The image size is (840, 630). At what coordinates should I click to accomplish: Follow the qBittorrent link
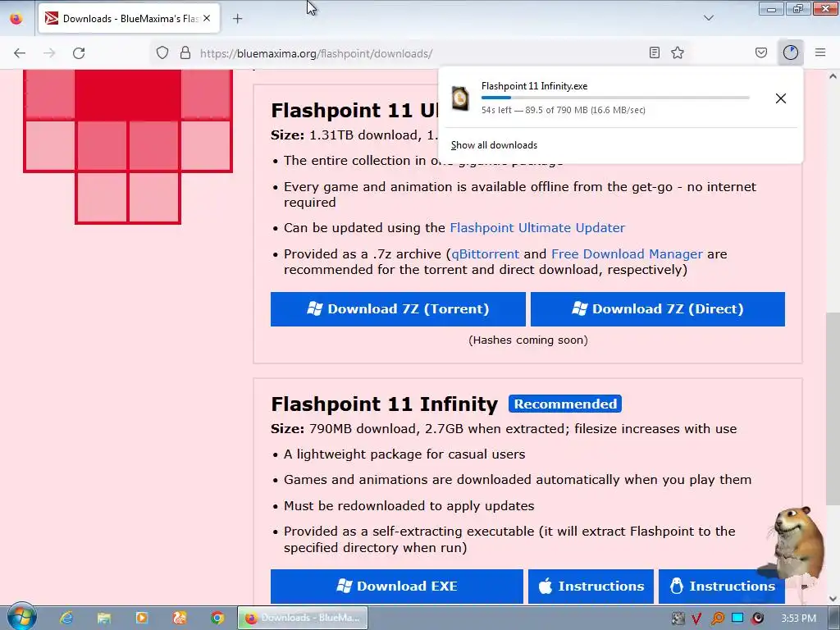click(486, 254)
